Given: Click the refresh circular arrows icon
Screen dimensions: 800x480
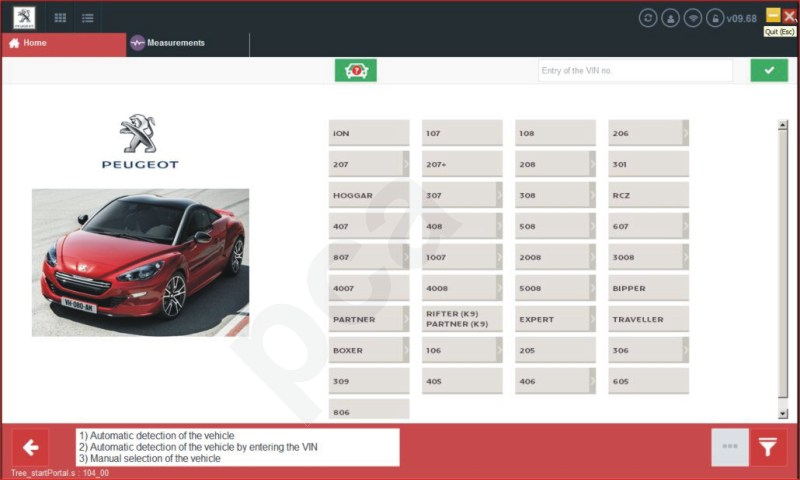Looking at the screenshot, I should click(x=648, y=18).
